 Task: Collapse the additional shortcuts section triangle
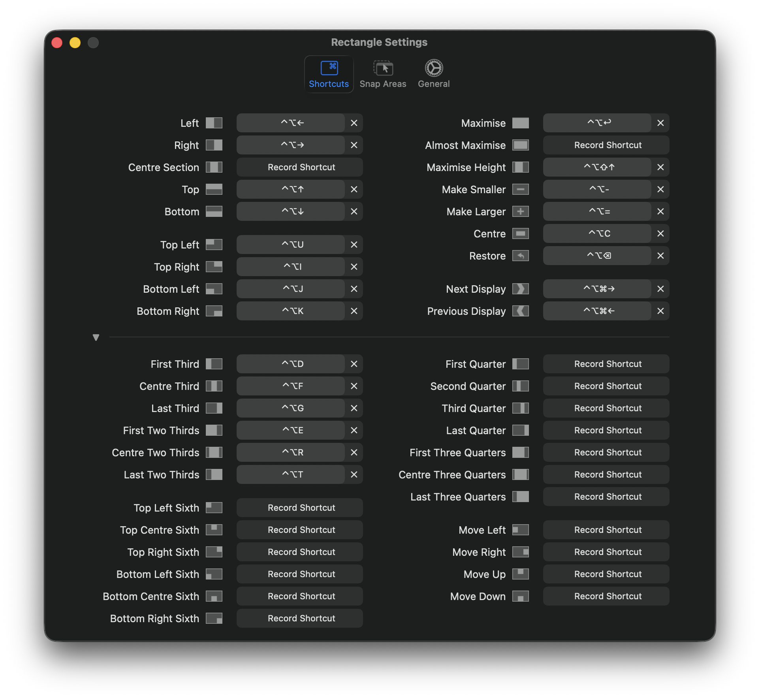coord(96,337)
